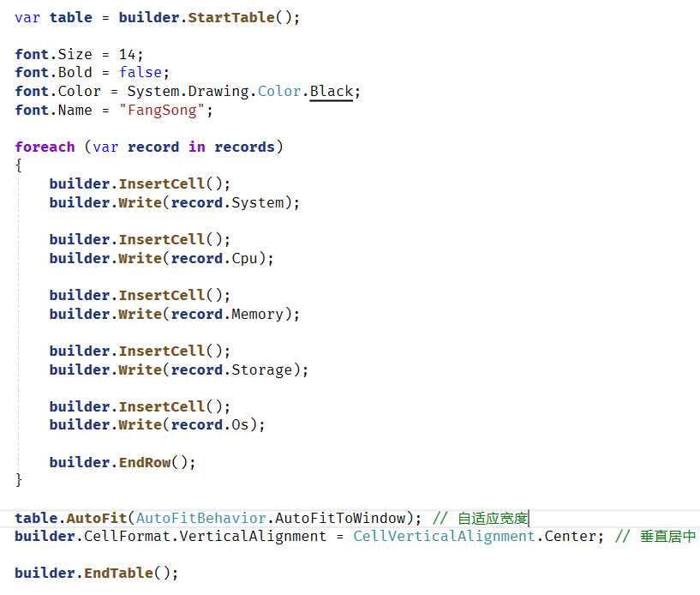The width and height of the screenshot is (700, 595).
Task: Click the InsertCell call above record.Os line
Action: [162, 406]
